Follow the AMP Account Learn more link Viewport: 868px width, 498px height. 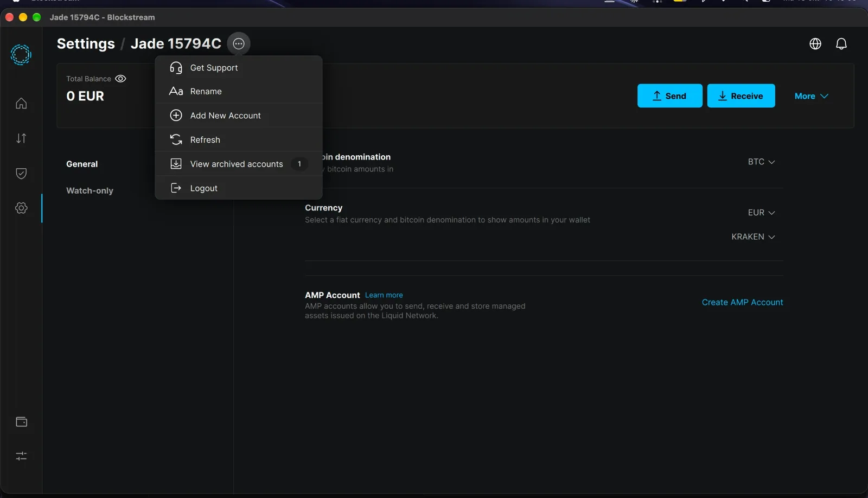click(384, 295)
